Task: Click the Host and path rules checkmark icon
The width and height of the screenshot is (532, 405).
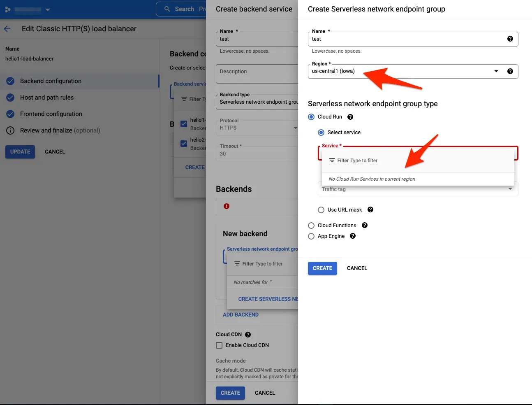Action: tap(10, 98)
